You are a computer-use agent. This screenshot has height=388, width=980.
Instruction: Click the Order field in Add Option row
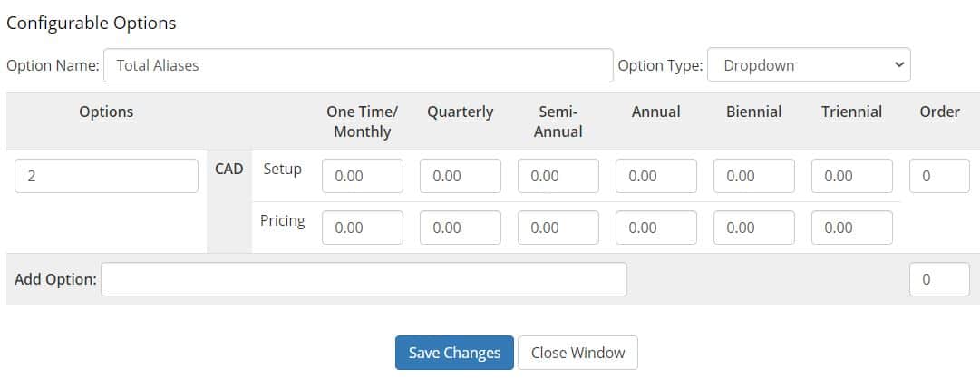(939, 279)
